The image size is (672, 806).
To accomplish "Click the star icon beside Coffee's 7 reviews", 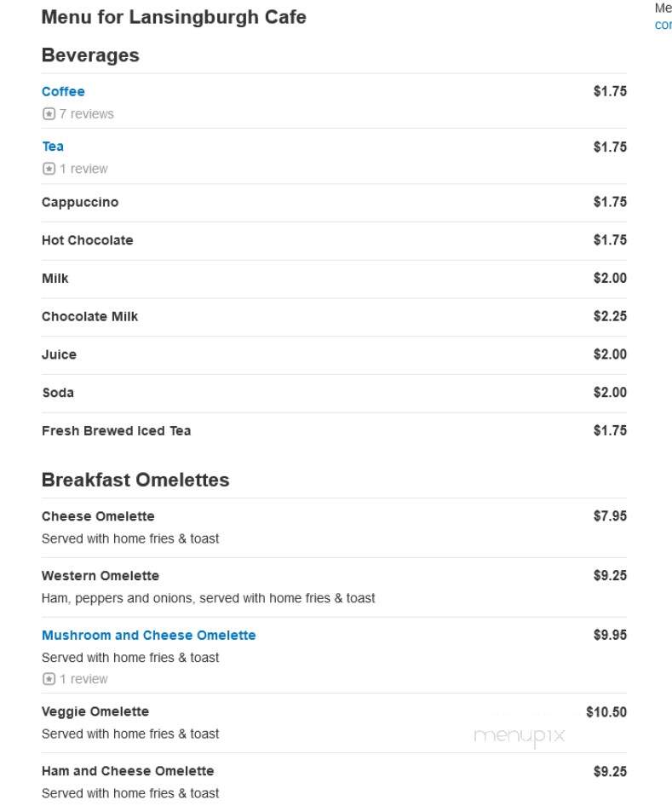I will click(49, 113).
